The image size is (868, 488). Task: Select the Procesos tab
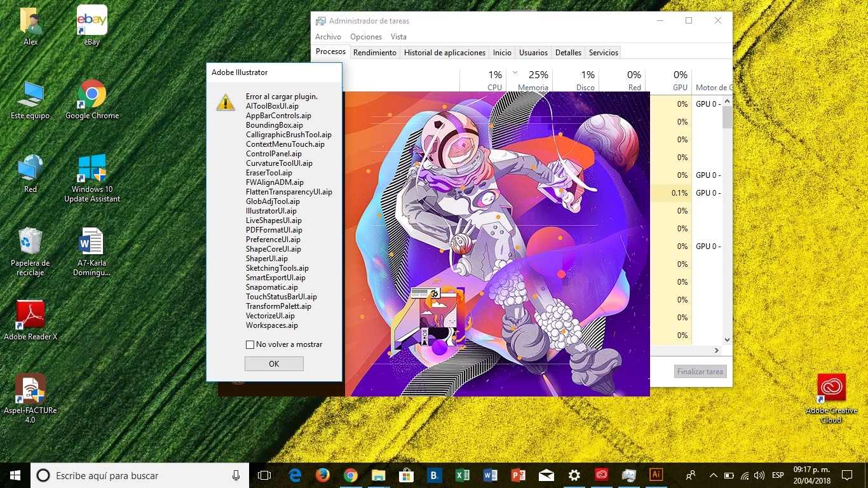[x=330, y=52]
